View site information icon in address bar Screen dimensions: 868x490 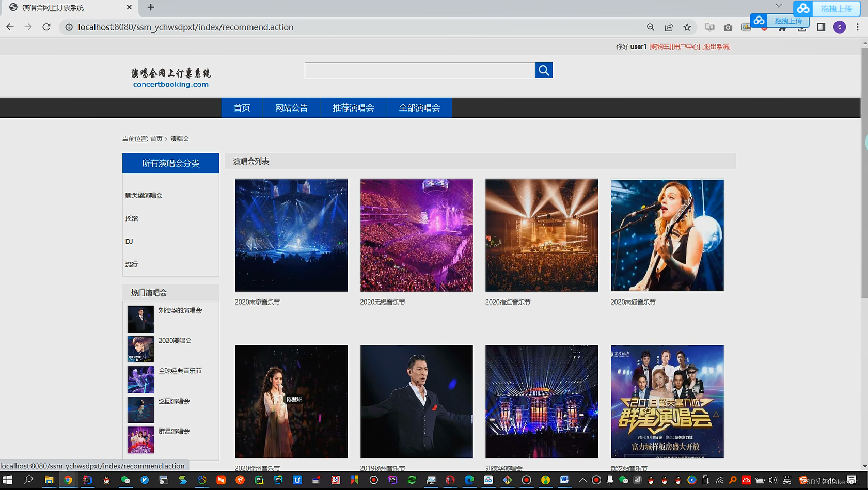68,27
